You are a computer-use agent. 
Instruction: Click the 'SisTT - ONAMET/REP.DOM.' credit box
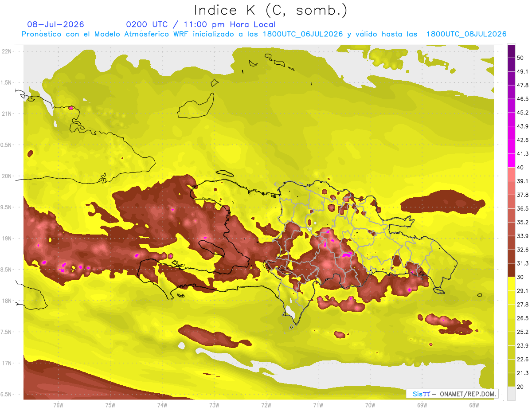[452, 394]
